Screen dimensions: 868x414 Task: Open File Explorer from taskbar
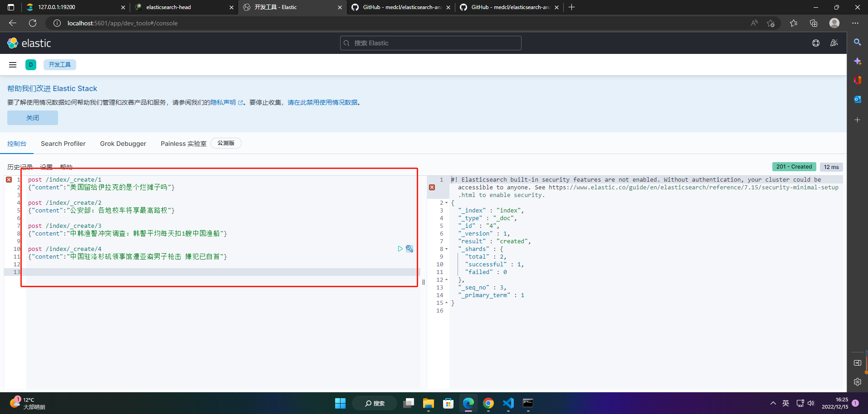(x=428, y=403)
